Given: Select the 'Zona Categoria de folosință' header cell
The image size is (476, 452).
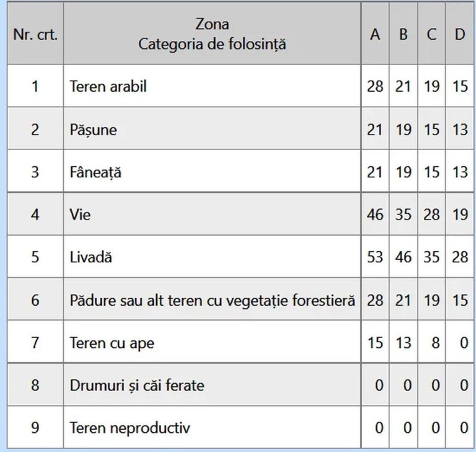Looking at the screenshot, I should [212, 33].
